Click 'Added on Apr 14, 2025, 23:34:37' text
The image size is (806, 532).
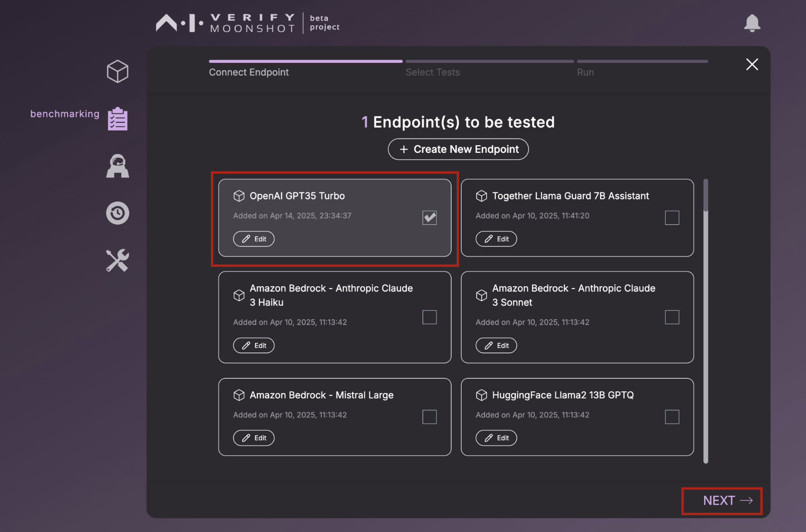292,216
